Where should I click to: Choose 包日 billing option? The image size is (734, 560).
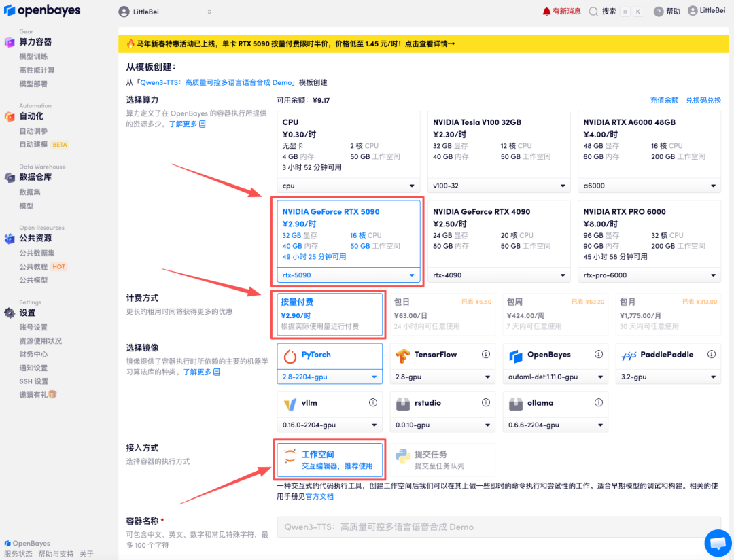point(442,314)
